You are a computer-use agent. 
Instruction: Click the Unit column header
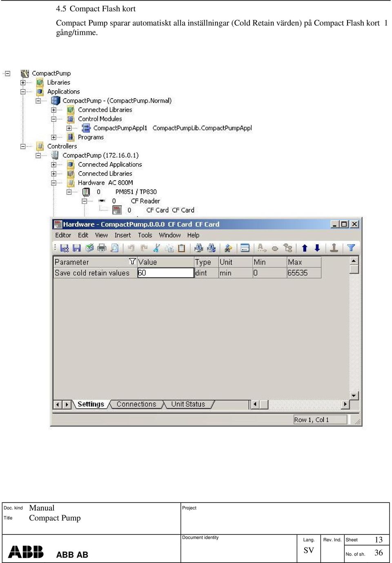click(x=236, y=262)
